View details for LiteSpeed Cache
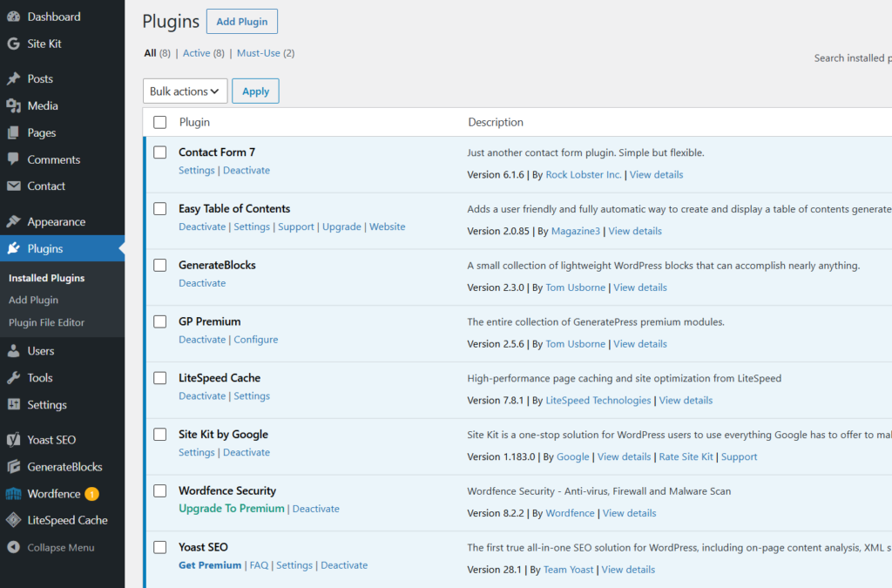The width and height of the screenshot is (892, 588). 686,401
